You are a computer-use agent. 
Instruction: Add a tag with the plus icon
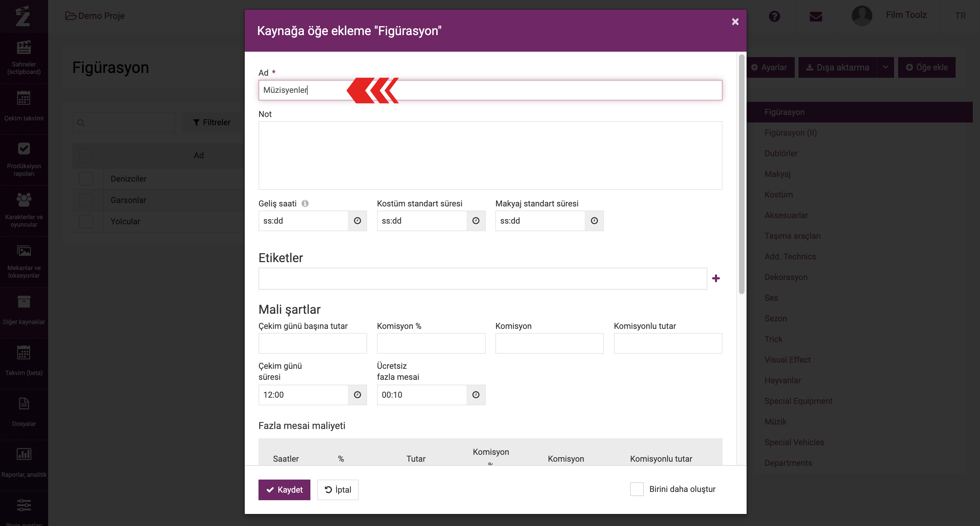716,278
